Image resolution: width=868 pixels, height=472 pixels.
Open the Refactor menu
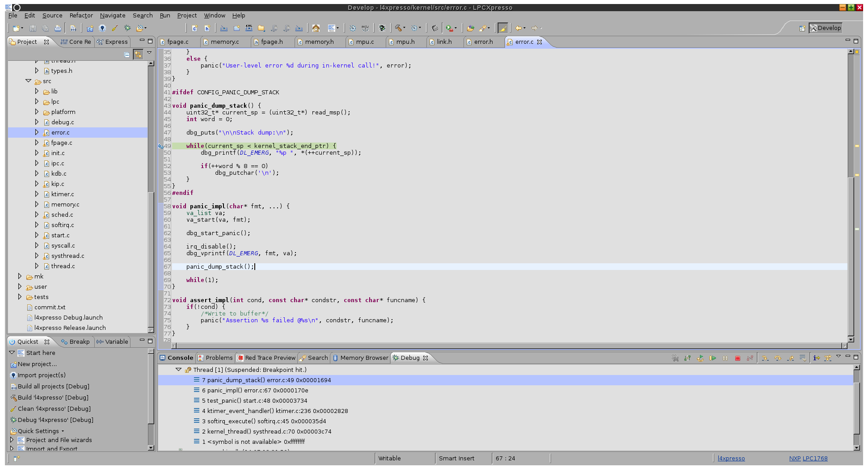(81, 15)
